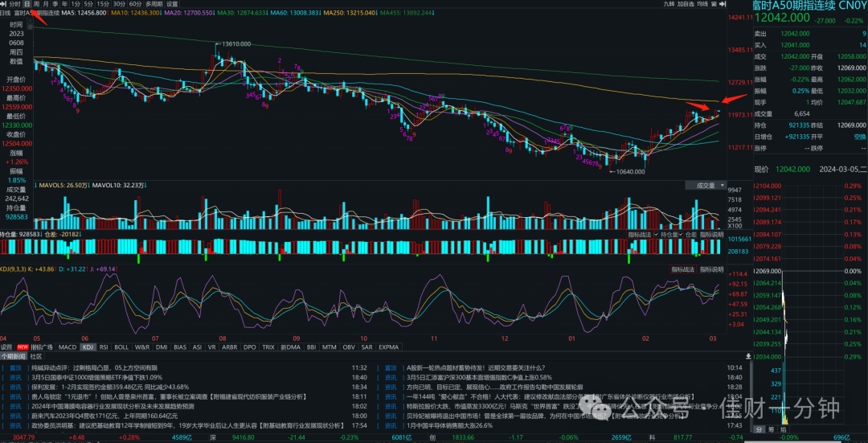The width and height of the screenshot is (868, 443).
Task: Open news about 蔚来汽车2023年Q4营收
Action: click(x=104, y=416)
